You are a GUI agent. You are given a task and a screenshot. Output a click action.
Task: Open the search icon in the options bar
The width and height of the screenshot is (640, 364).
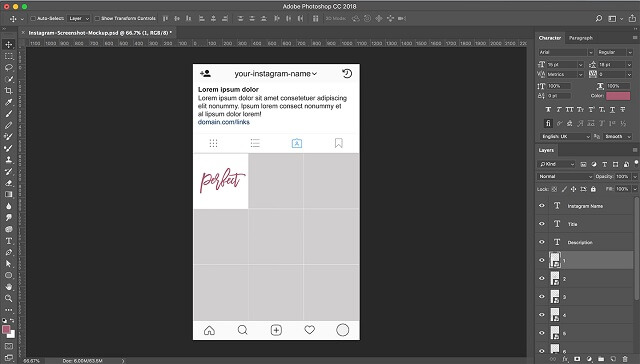599,18
